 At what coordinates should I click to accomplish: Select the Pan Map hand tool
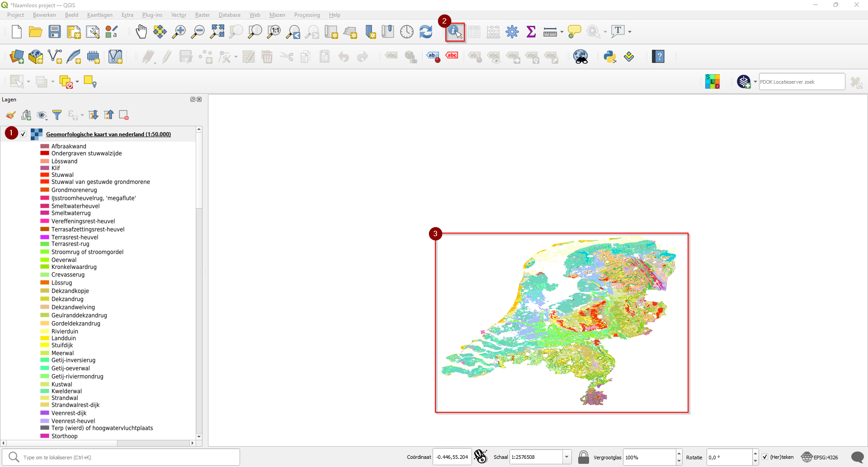tap(142, 32)
